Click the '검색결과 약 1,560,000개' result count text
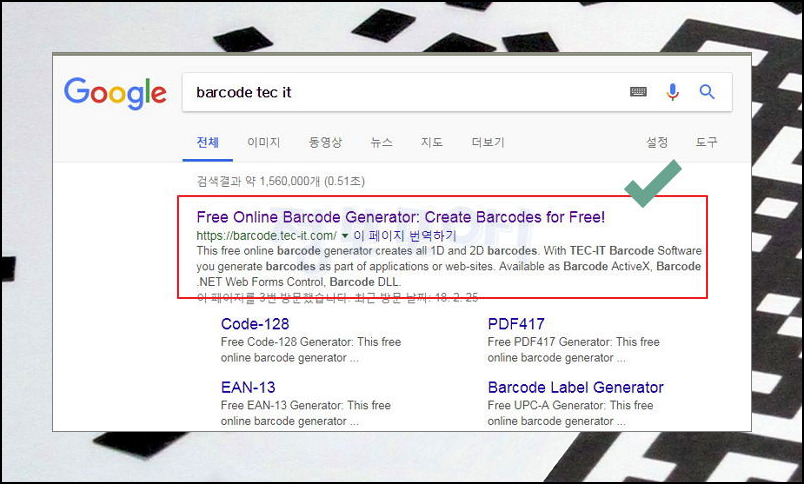This screenshot has width=804, height=484. coord(280,181)
